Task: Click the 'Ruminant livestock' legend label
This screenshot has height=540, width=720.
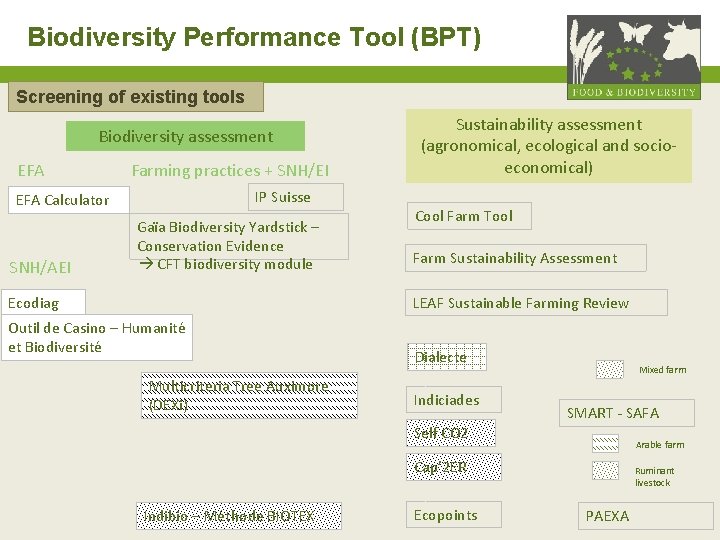Action: click(654, 477)
